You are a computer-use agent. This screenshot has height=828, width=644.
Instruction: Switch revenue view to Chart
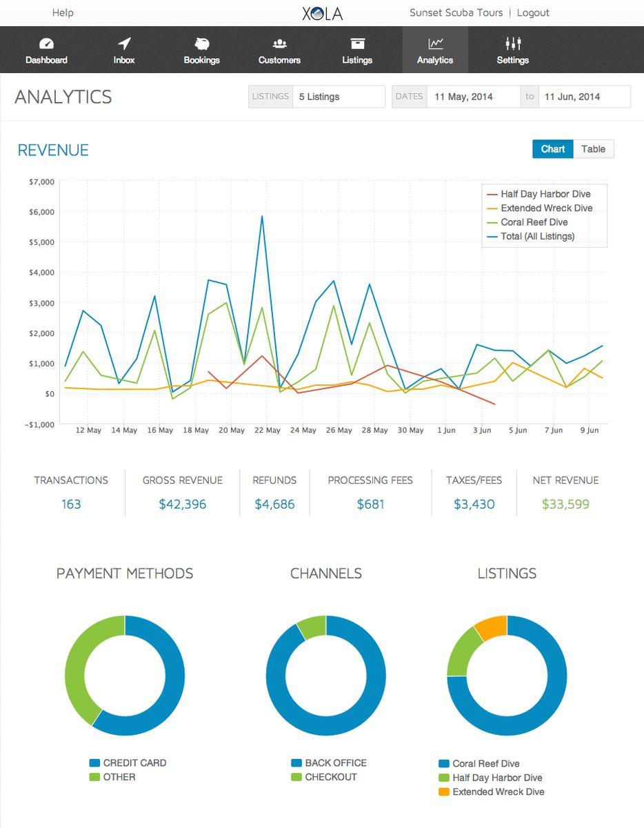tap(553, 149)
